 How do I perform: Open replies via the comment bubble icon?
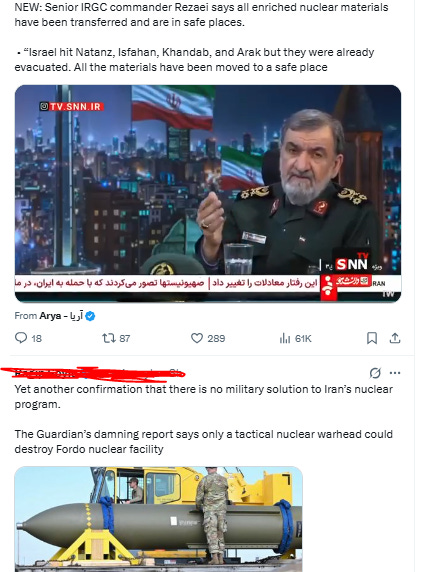click(x=21, y=338)
